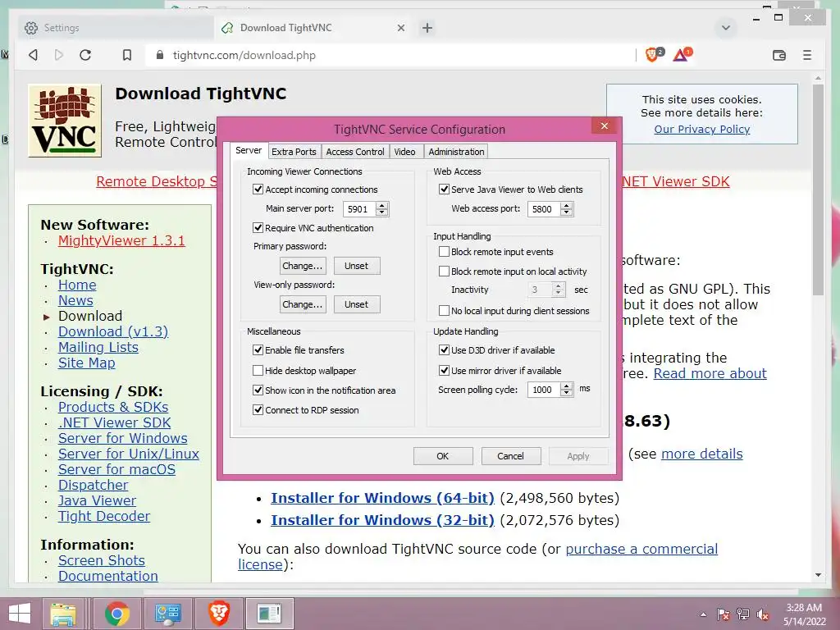Decrease screen polling cycle spinner down

pos(567,393)
